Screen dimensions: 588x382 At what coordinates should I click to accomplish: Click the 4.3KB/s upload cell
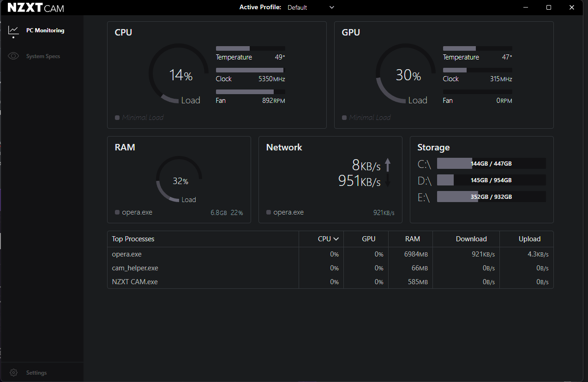(x=538, y=254)
